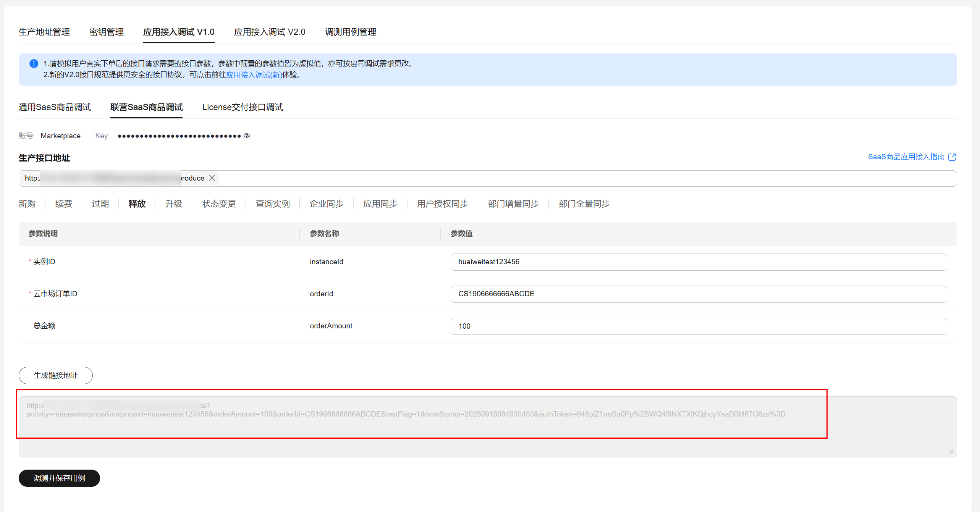
Task: Click the textarea resize handle corner
Action: coord(951,451)
